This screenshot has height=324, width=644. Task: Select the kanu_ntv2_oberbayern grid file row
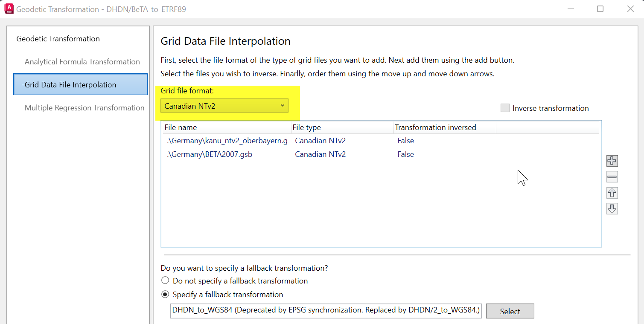click(x=227, y=141)
